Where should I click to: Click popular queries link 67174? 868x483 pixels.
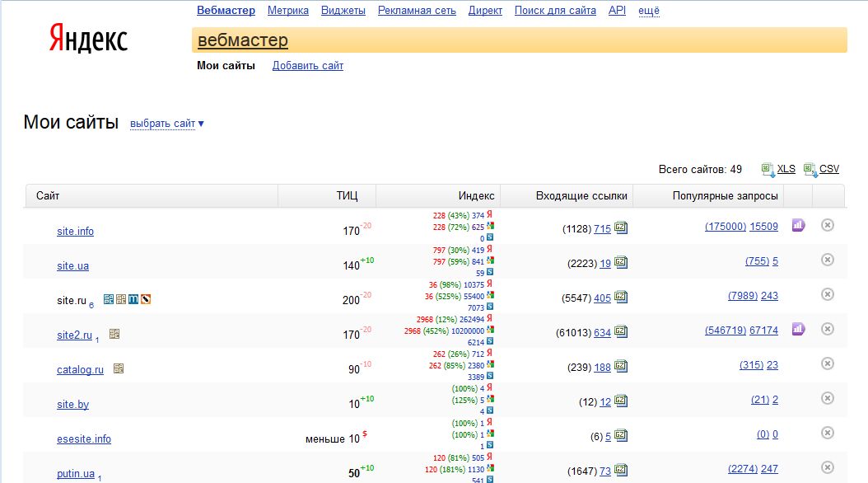[764, 331]
